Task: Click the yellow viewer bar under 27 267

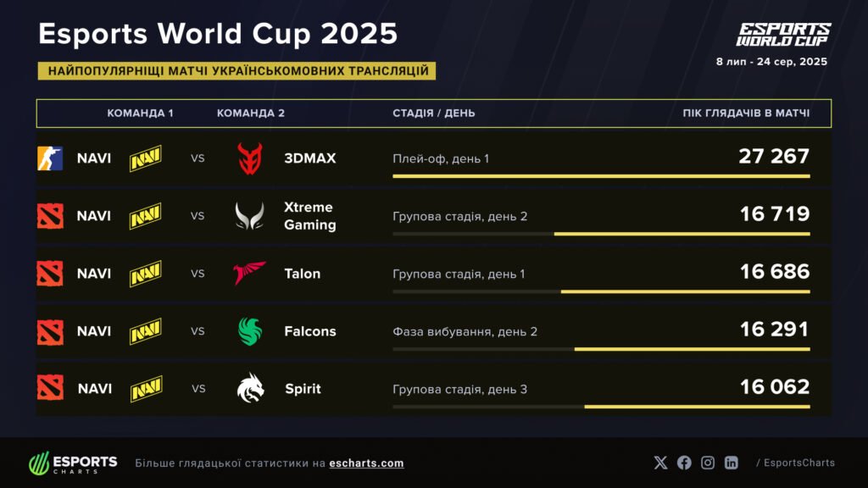Action: 601,176
